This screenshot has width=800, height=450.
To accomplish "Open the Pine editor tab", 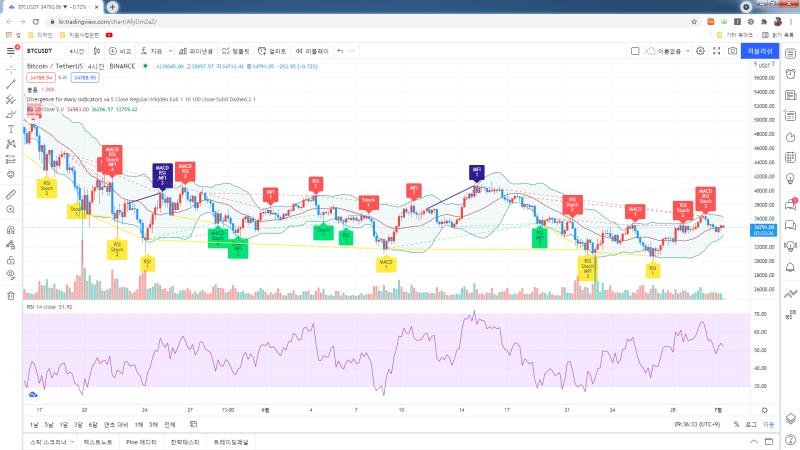I will 141,442.
